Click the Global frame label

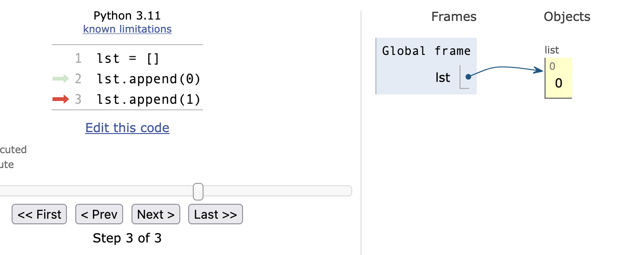pyautogui.click(x=426, y=51)
